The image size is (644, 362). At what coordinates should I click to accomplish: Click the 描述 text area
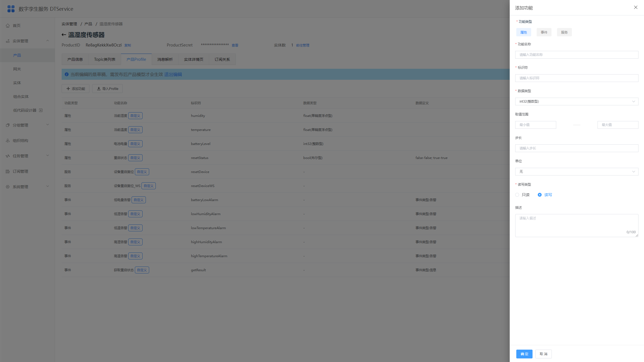[x=577, y=226]
